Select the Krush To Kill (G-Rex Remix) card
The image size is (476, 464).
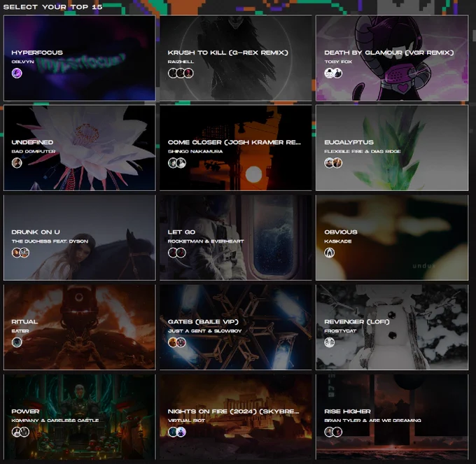pos(236,58)
